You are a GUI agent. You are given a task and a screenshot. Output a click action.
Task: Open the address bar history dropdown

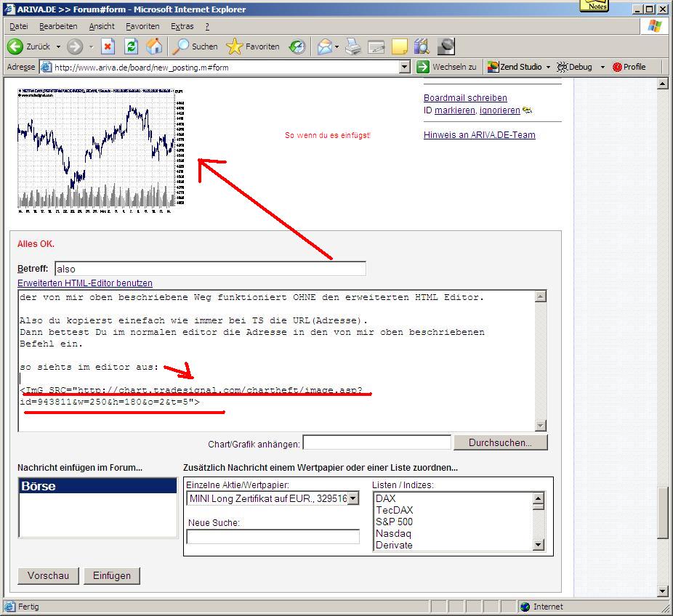[x=406, y=66]
